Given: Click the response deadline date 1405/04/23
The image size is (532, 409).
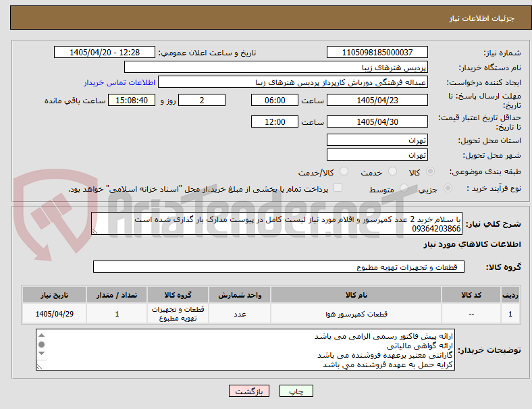Looking at the screenshot, I should tap(377, 100).
